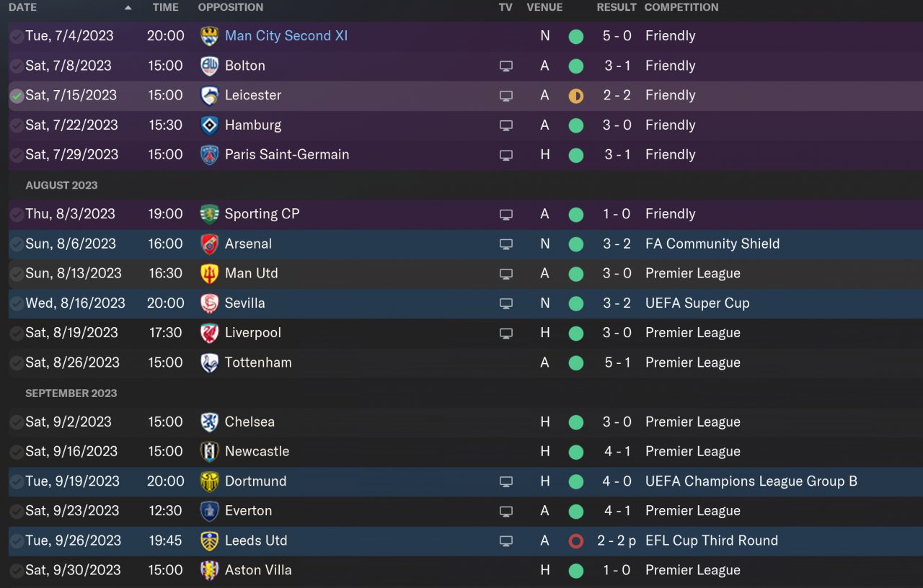923x588 pixels.
Task: Click the Bolton club badge icon
Action: (x=209, y=66)
